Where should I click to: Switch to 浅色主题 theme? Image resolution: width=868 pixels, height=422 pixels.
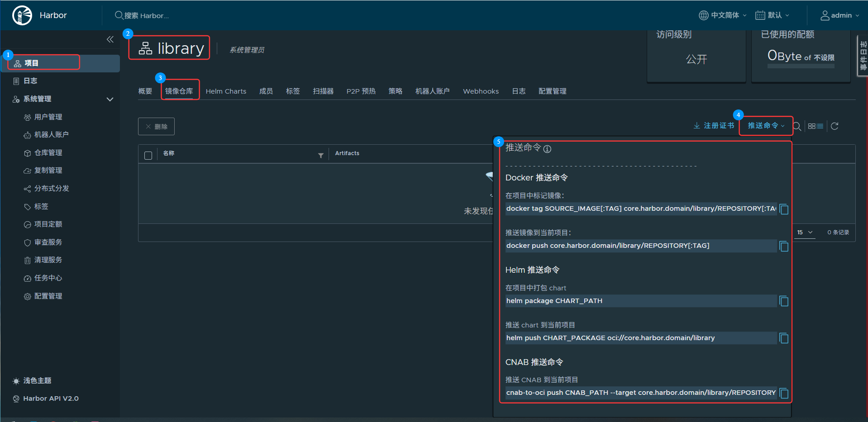[32, 381]
